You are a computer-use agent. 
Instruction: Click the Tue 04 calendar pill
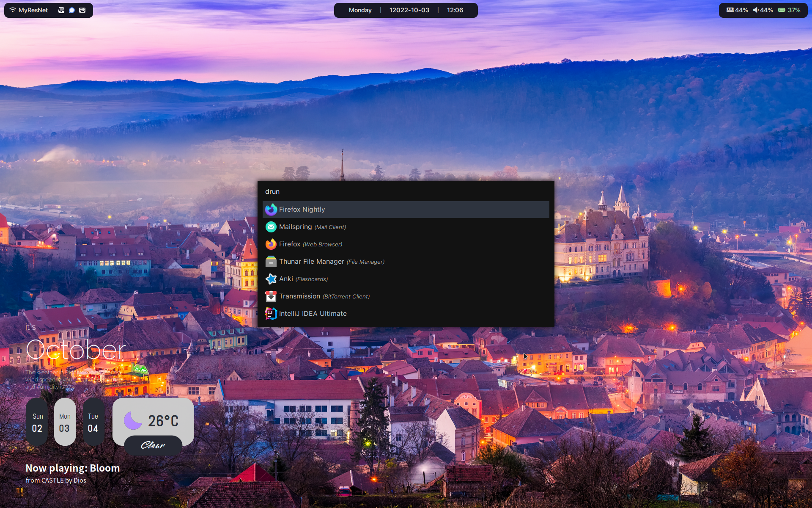[93, 422]
